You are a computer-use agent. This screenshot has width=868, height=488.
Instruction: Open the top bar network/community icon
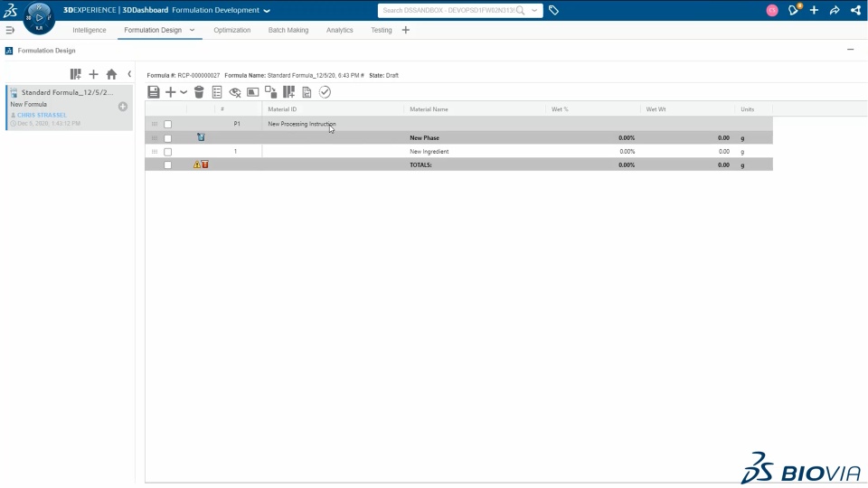(856, 10)
